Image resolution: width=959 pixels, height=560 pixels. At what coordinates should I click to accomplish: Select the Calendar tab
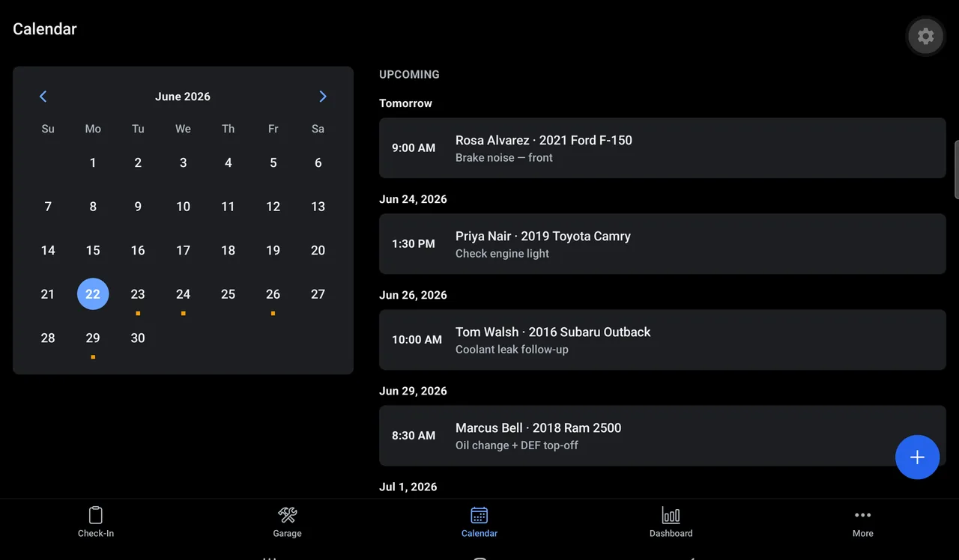coord(479,522)
